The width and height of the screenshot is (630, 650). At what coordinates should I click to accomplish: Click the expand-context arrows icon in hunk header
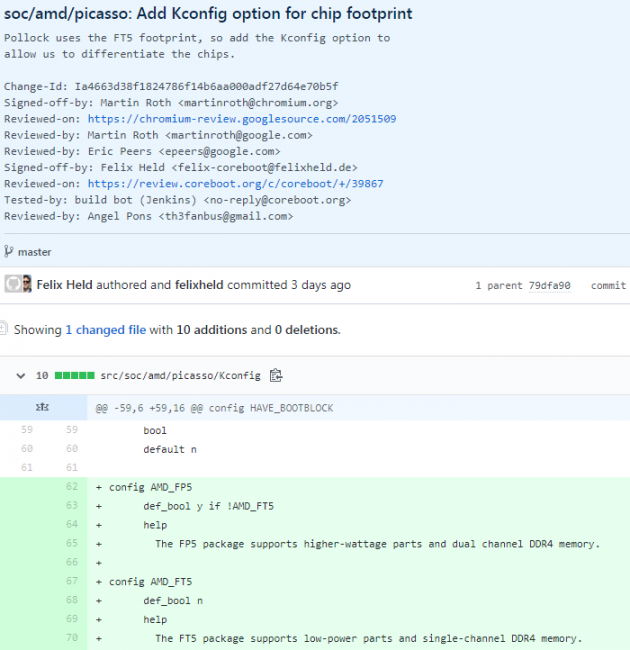coord(43,408)
